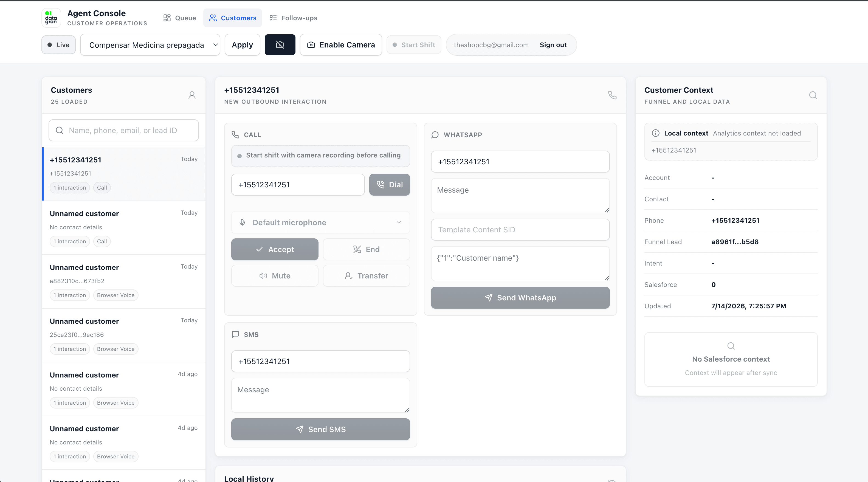This screenshot has width=868, height=482.
Task: Click the hang-up icon on End button
Action: coord(357,249)
